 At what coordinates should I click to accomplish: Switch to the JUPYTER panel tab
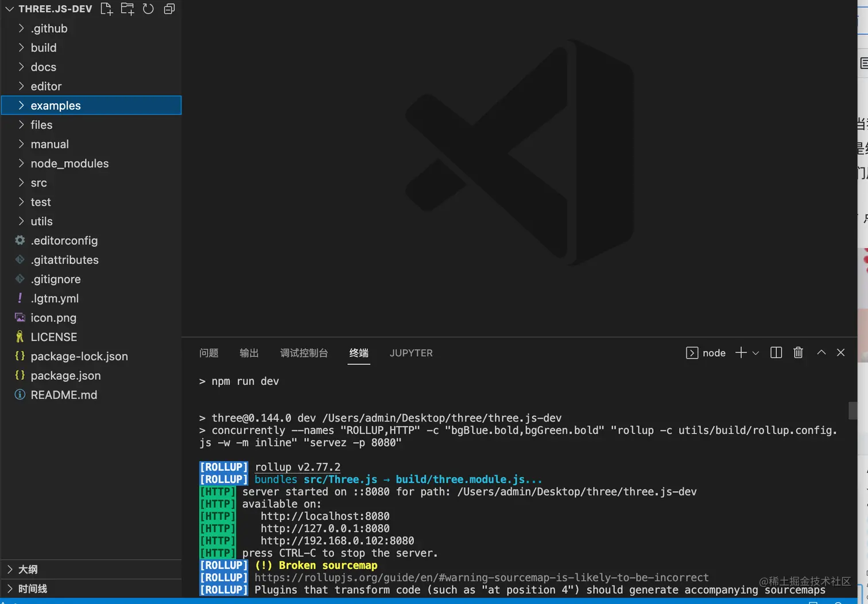411,353
